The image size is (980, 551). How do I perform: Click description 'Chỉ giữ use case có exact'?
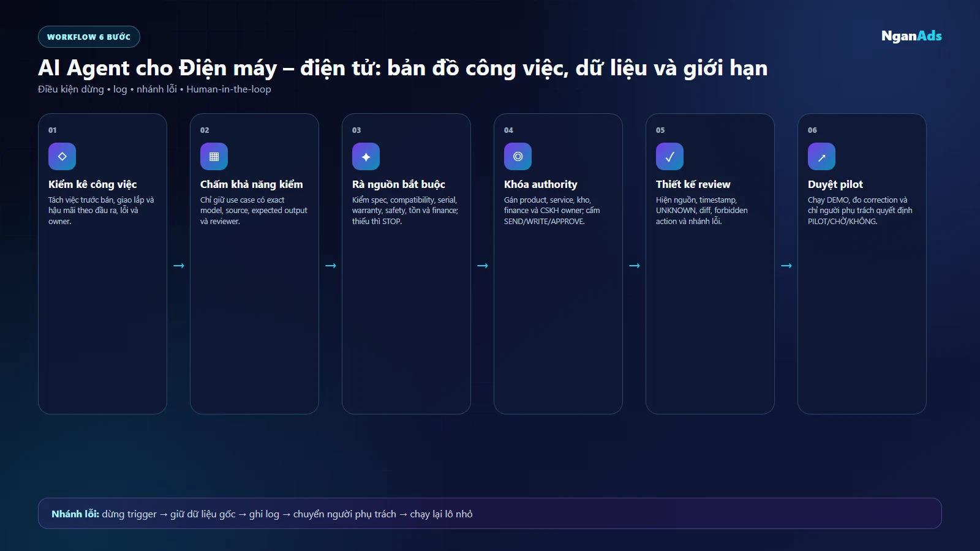point(254,211)
